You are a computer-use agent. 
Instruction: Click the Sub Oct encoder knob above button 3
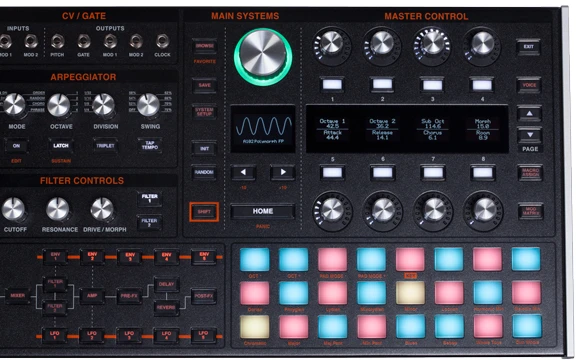(433, 44)
